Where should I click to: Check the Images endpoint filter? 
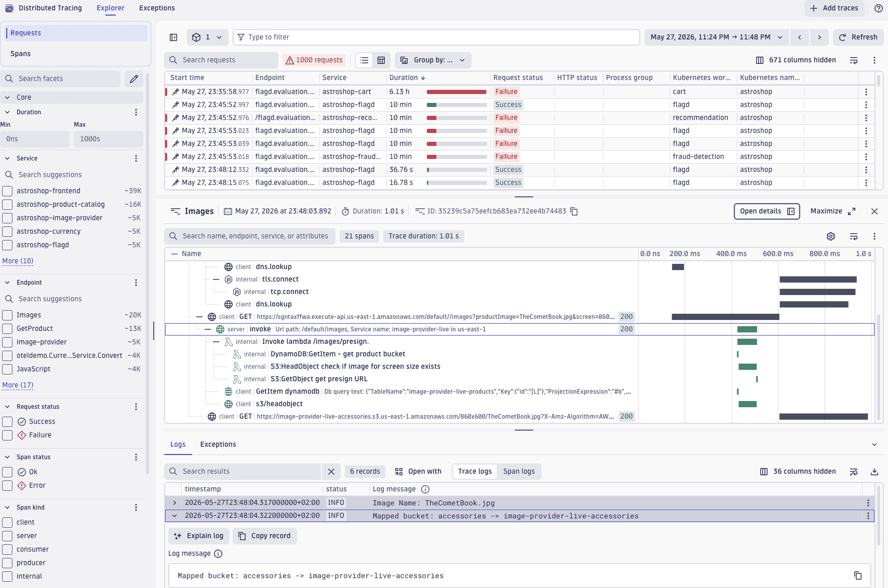7,315
